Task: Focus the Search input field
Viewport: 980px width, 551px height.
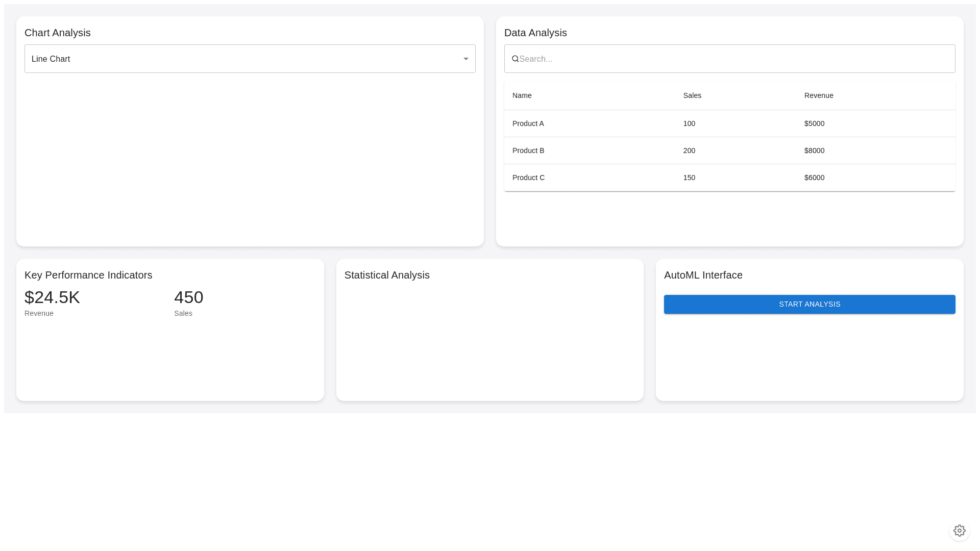Action: click(x=735, y=59)
